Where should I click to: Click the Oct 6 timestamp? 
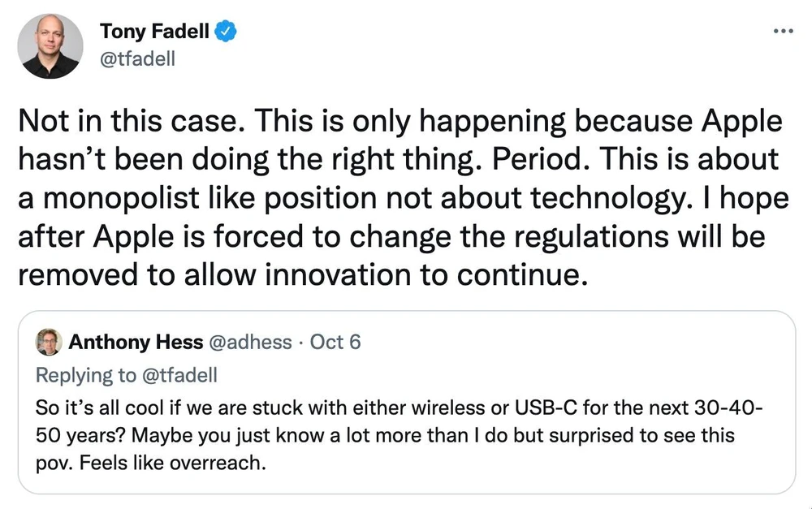point(335,342)
